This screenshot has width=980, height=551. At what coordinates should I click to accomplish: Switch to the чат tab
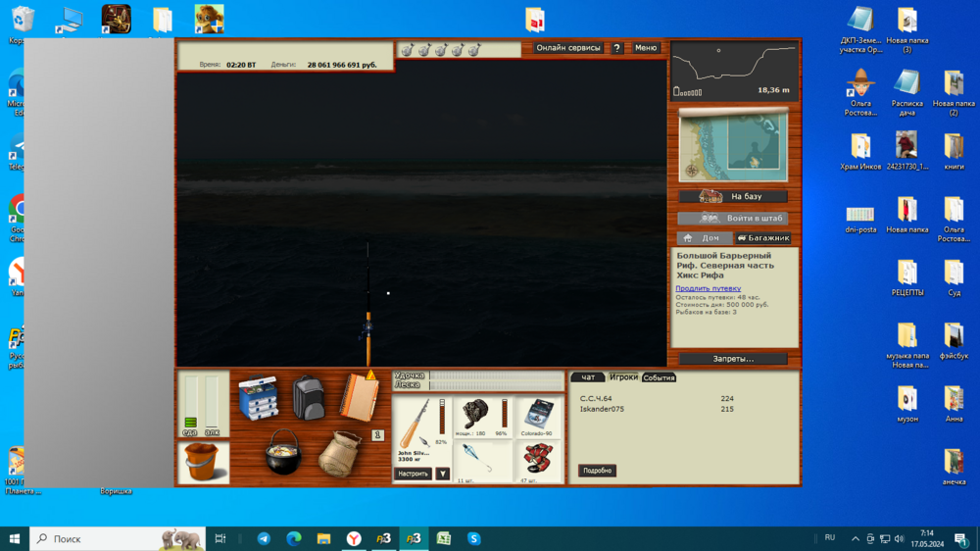pos(588,377)
